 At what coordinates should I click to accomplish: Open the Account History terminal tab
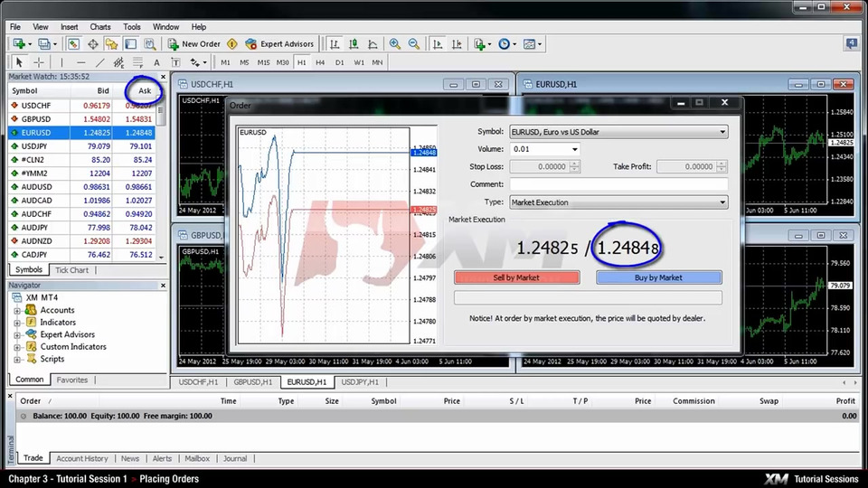(82, 459)
